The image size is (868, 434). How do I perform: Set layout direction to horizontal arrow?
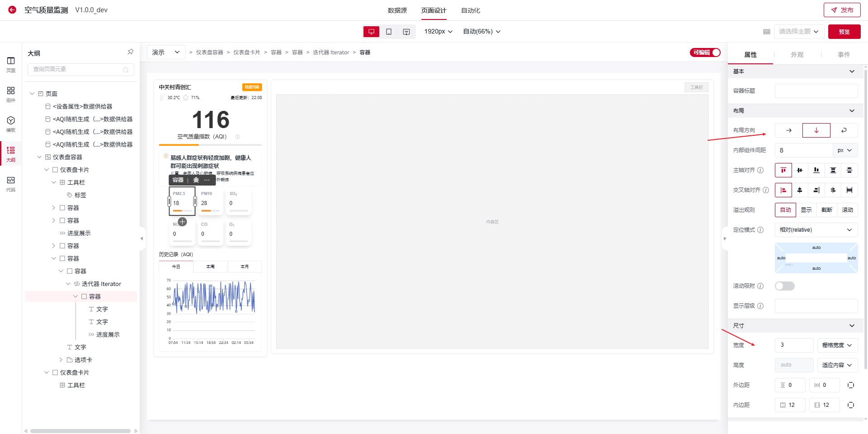tap(788, 130)
